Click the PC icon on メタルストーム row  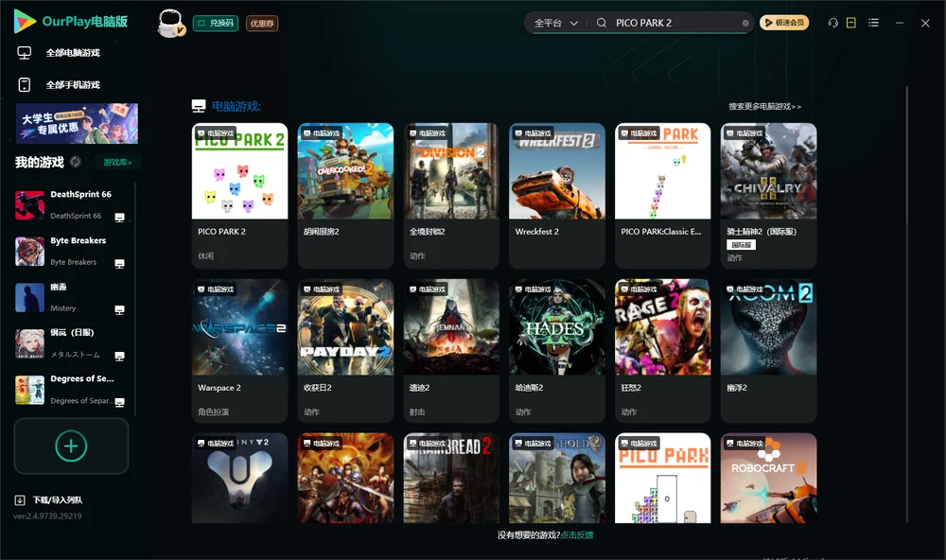119,356
